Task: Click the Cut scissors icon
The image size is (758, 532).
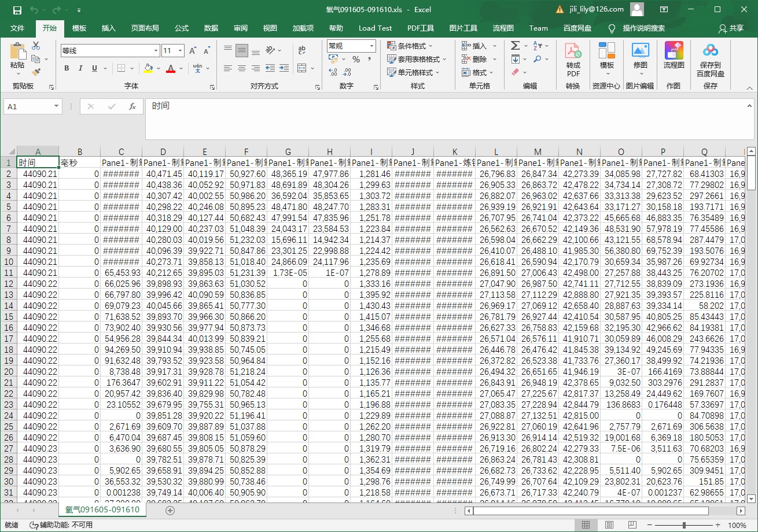Action: click(36, 46)
